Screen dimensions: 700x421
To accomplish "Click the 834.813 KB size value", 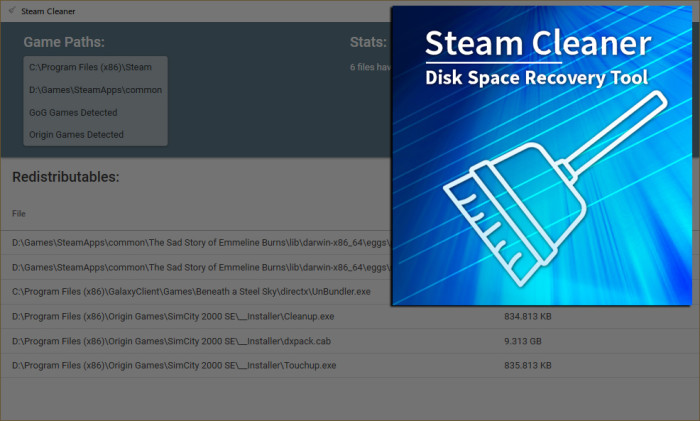I will [x=528, y=317].
